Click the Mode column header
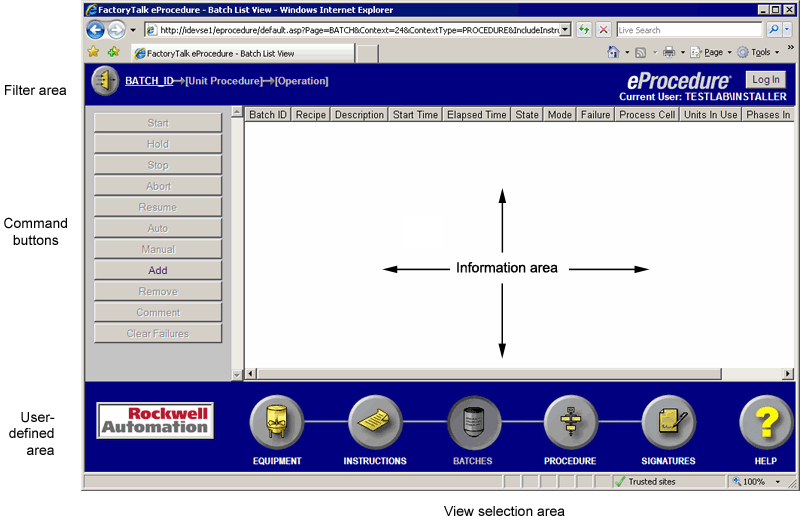This screenshot has height=528, width=800. pos(560,115)
